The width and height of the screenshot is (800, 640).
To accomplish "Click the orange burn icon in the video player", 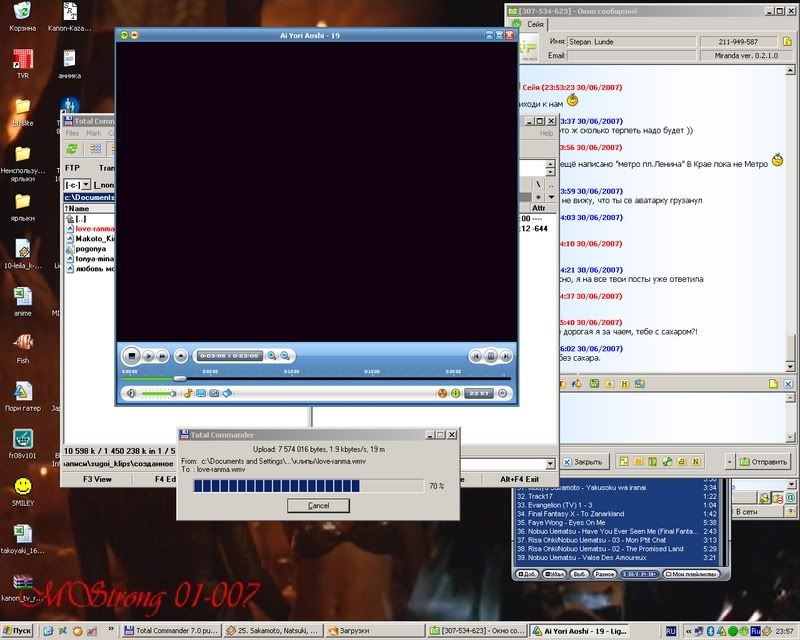I will (x=442, y=393).
